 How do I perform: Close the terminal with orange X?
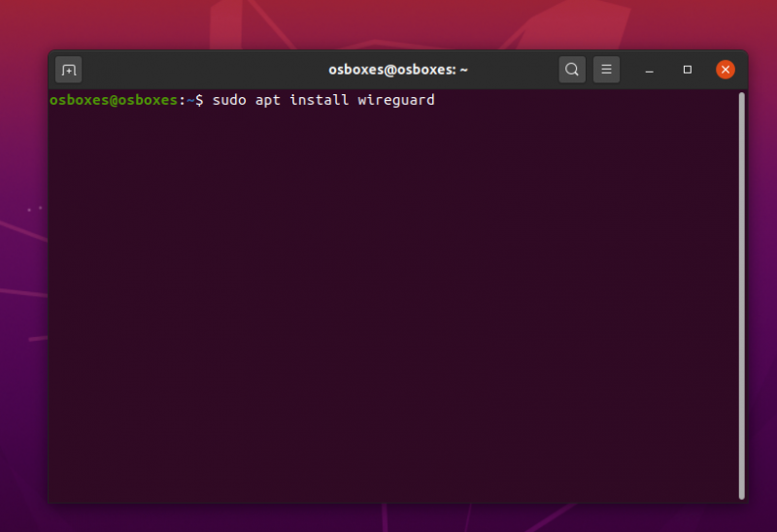726,70
